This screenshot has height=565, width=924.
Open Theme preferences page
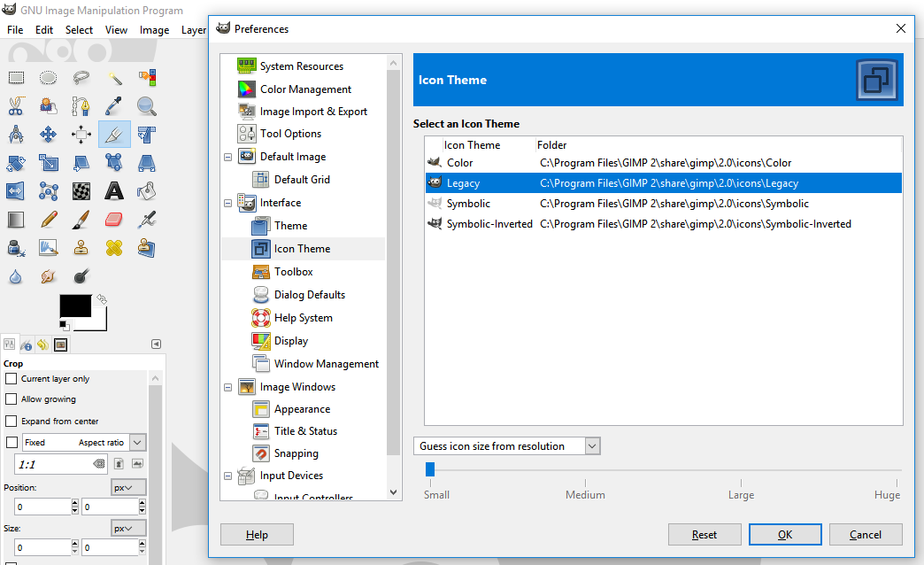click(290, 226)
